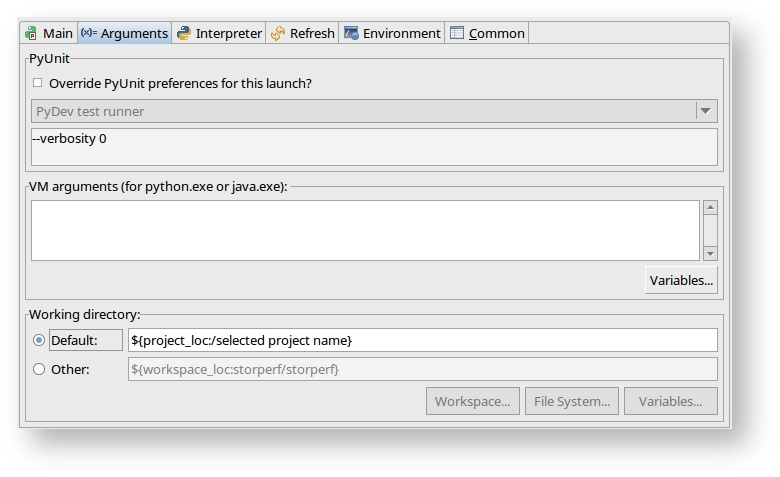Enable Override PyUnit preferences checkbox
This screenshot has height=477, width=780.
pos(38,83)
